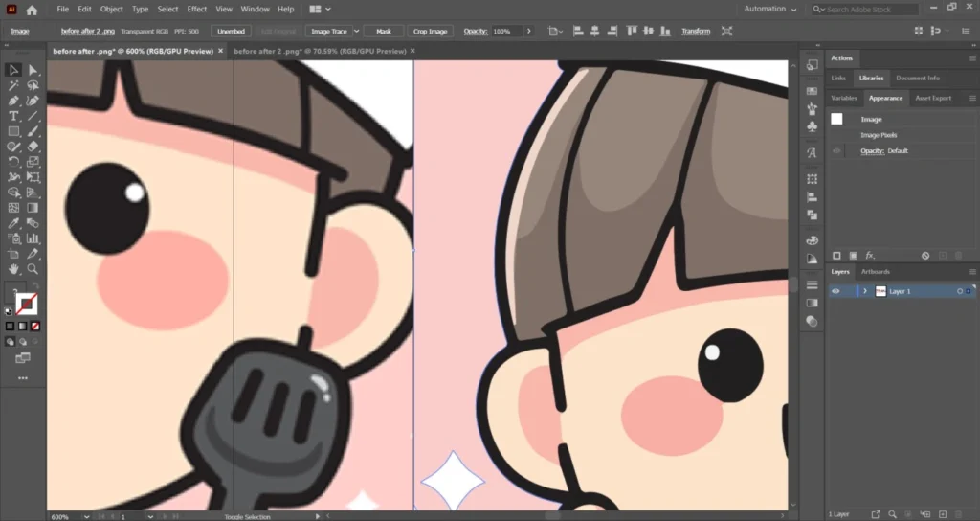
Task: Click horizontal align left icon
Action: click(x=578, y=31)
